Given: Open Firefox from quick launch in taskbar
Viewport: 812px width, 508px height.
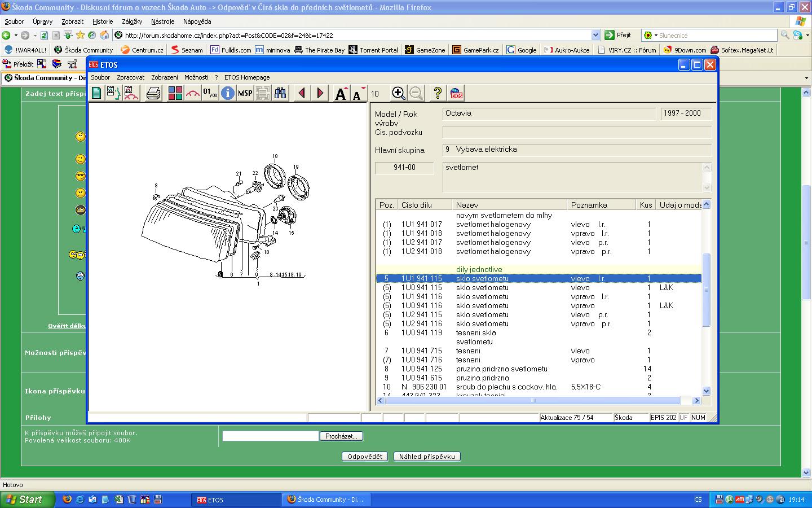Looking at the screenshot, I should (67, 500).
